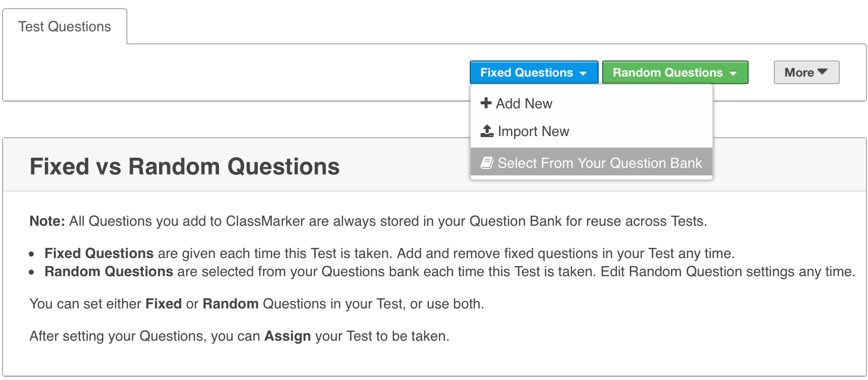Click the Fixed vs Random Questions heading
Image resolution: width=868 pixels, height=380 pixels.
(184, 167)
